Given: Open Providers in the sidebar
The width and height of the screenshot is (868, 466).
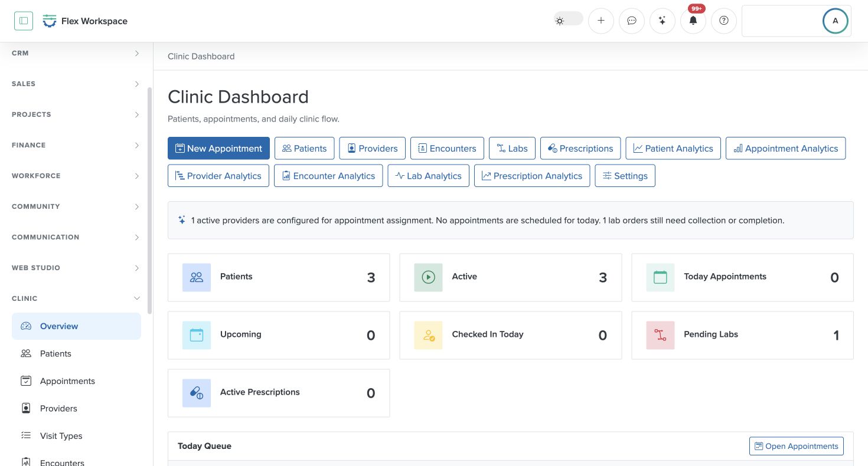Looking at the screenshot, I should point(76,408).
